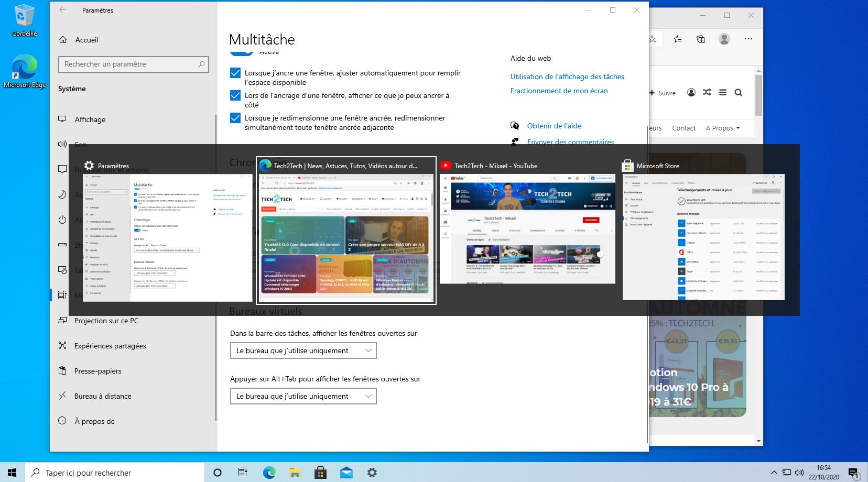Click the user account icon on the webpage
This screenshot has width=868, height=482.
691,92
